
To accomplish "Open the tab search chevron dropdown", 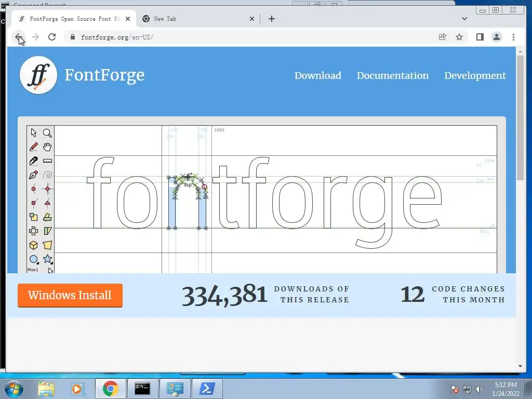I will tap(464, 19).
